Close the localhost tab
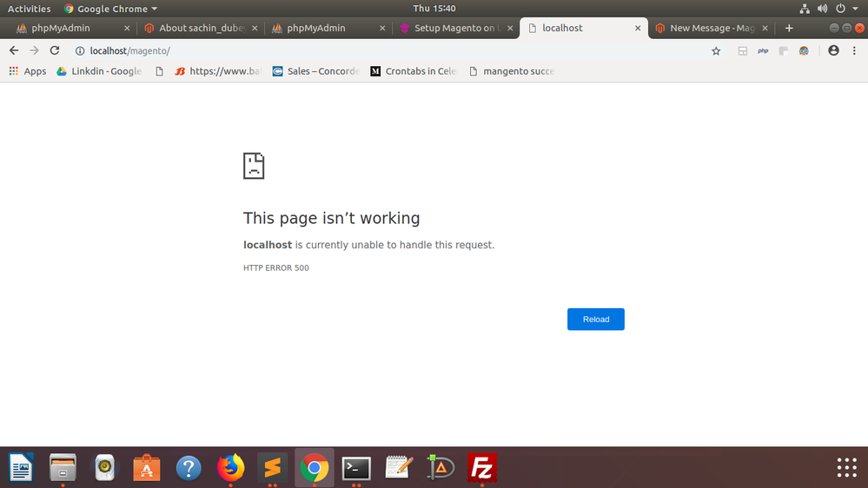 (638, 28)
